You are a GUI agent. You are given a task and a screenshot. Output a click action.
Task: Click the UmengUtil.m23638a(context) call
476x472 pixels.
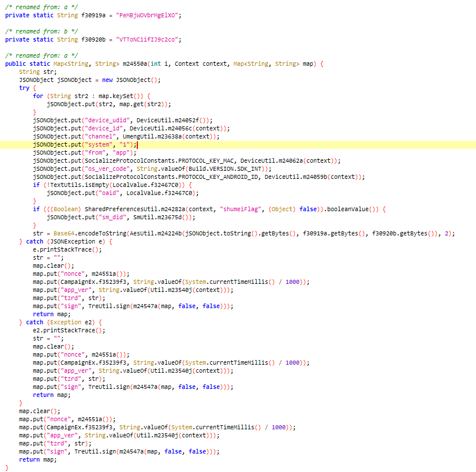tap(169, 137)
